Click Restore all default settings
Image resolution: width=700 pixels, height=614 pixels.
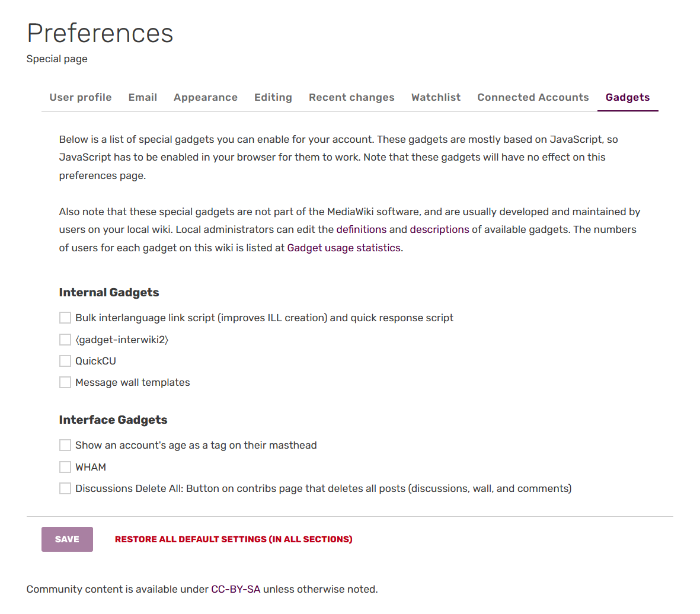coord(234,539)
